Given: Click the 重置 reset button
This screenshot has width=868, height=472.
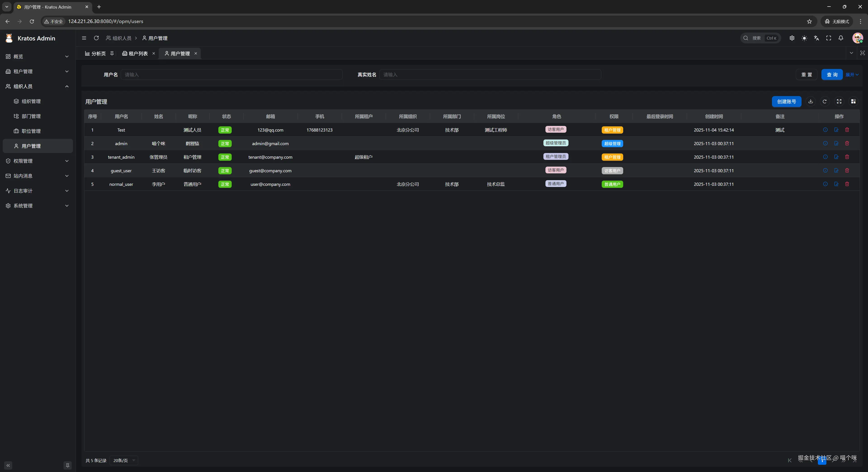Looking at the screenshot, I should 806,75.
